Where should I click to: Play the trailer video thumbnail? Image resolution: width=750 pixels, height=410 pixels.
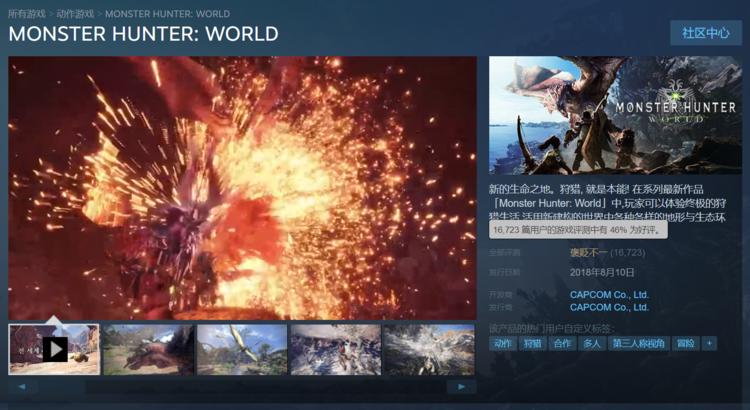coord(54,349)
